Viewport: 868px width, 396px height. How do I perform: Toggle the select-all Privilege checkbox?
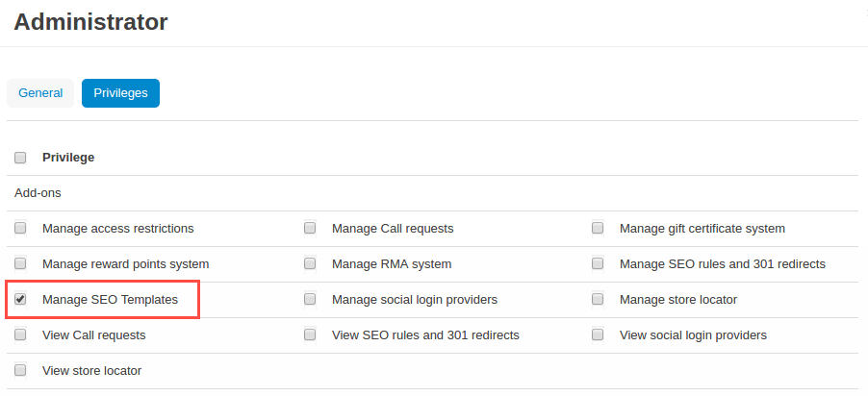[20, 158]
